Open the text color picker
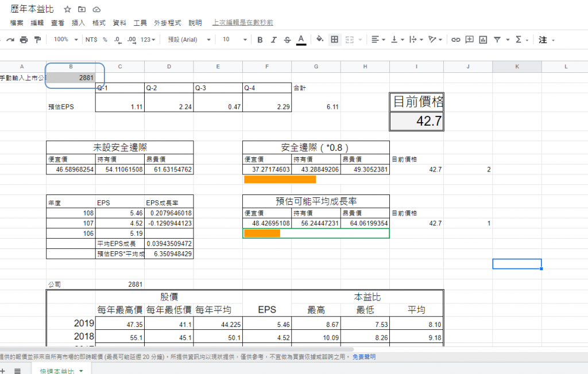 point(301,40)
